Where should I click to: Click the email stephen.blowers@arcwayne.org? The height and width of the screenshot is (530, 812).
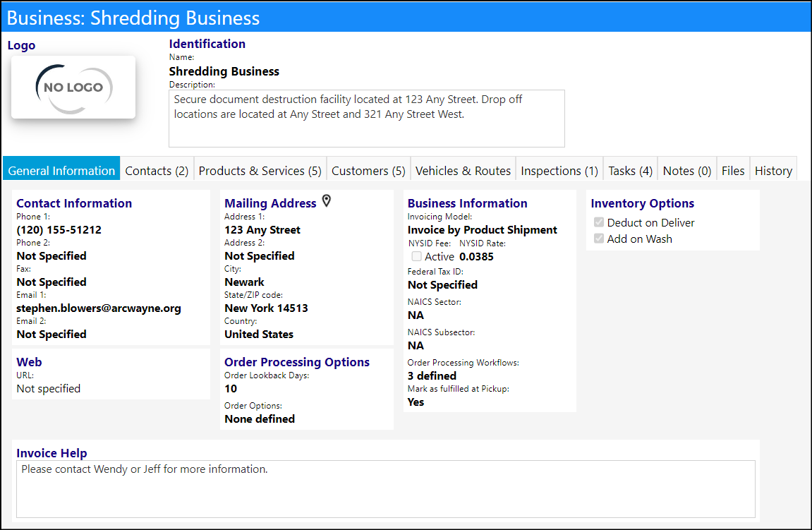[99, 308]
